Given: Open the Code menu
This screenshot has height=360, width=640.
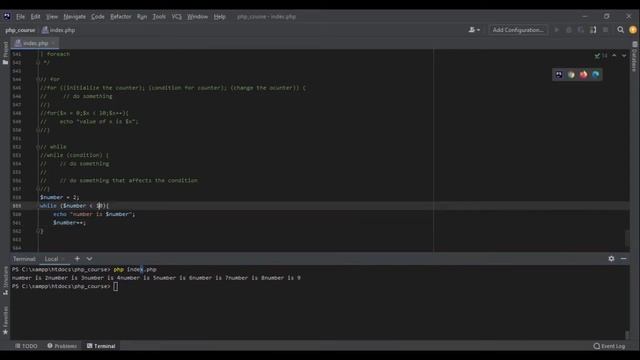Looking at the screenshot, I should click(98, 17).
